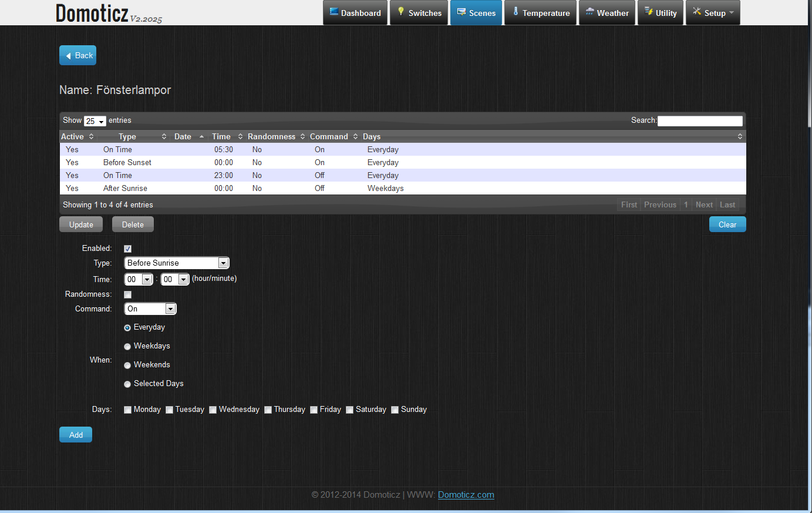
Task: Select the Weekdays radio option
Action: click(127, 347)
